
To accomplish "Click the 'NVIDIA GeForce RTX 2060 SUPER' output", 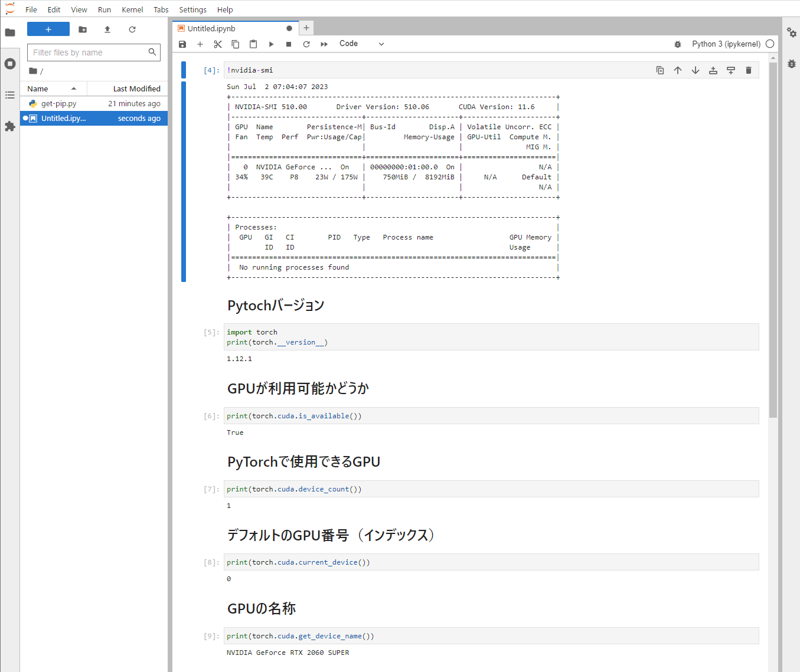I will [288, 653].
